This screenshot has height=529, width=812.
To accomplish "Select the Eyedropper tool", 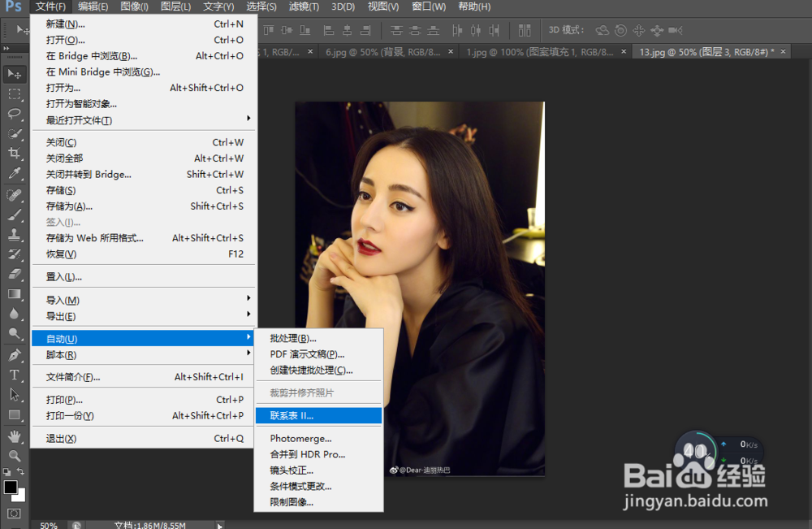I will click(15, 172).
